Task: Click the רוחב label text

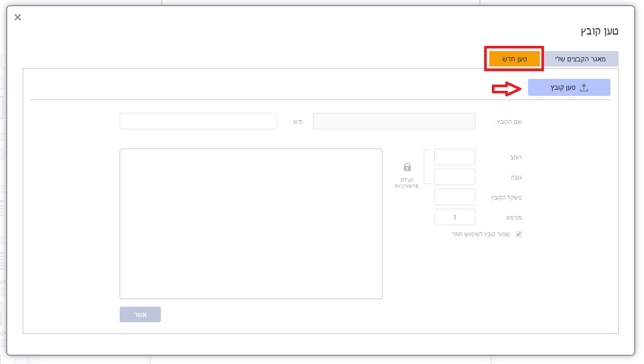Action: [x=515, y=157]
